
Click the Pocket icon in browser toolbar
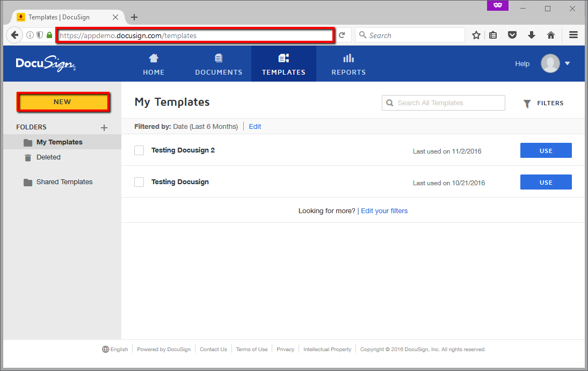pos(512,35)
